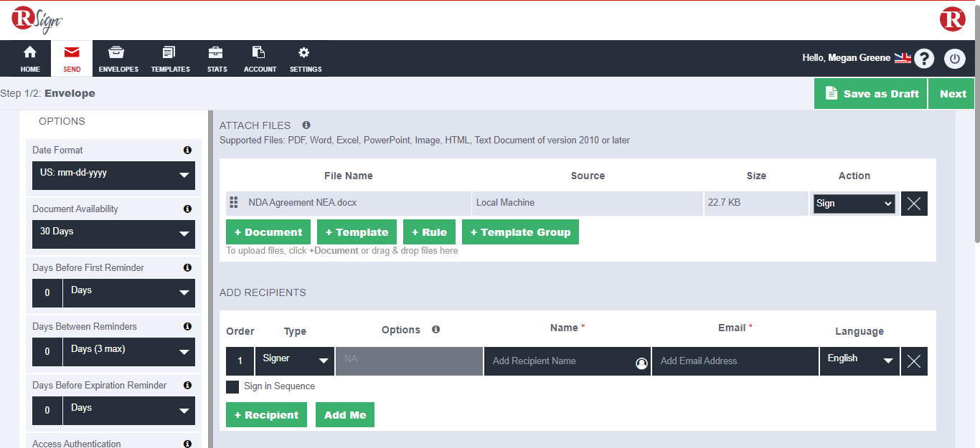
Task: Click the Days Before First Reminder number field
Action: point(47,292)
